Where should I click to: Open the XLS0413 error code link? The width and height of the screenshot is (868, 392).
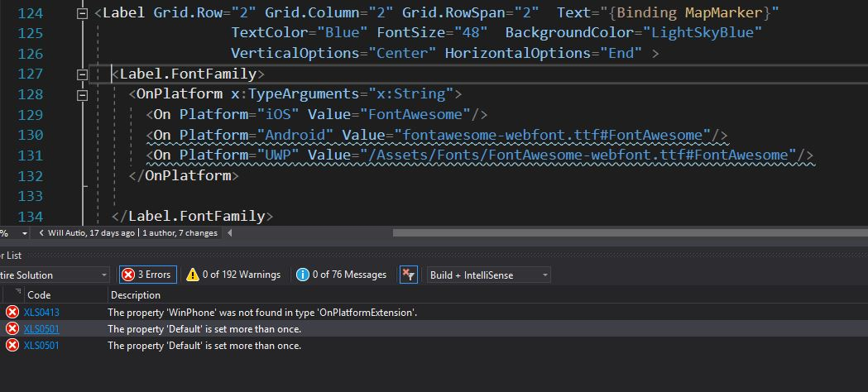[x=41, y=313]
